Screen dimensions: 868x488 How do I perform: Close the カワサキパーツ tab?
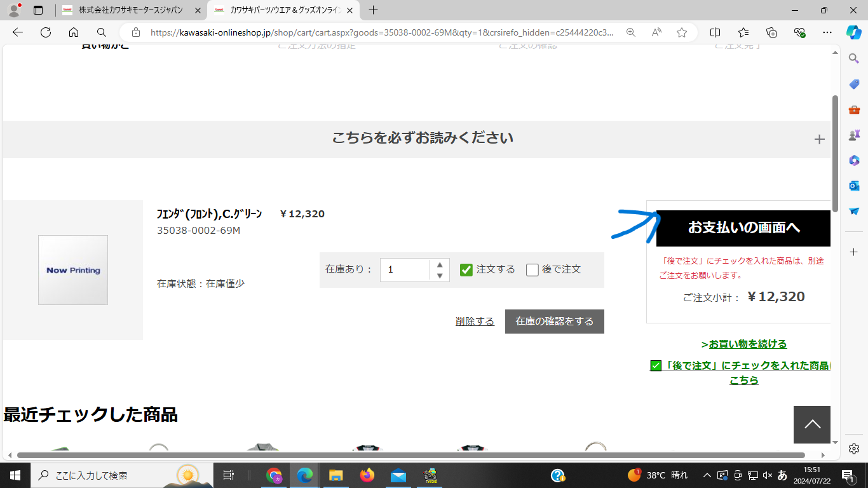pyautogui.click(x=350, y=10)
